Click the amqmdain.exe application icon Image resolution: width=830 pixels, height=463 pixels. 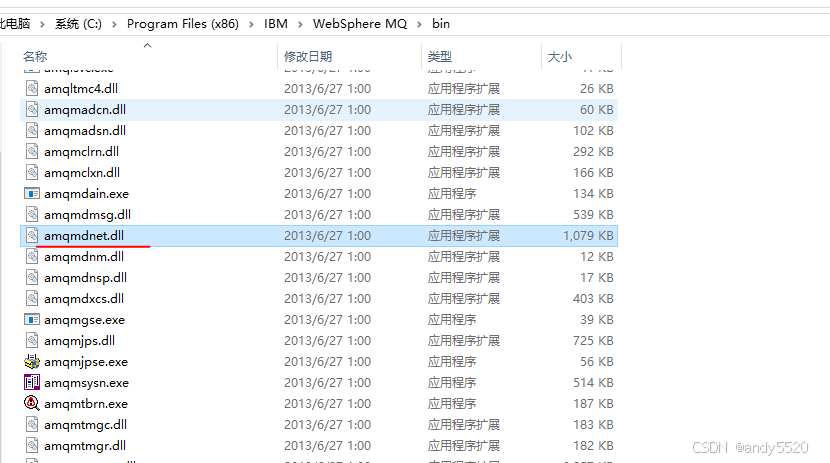pos(32,194)
